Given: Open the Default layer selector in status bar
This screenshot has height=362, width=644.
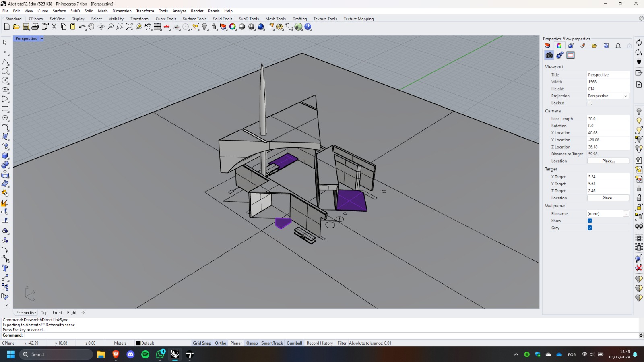Looking at the screenshot, I should click(145, 343).
